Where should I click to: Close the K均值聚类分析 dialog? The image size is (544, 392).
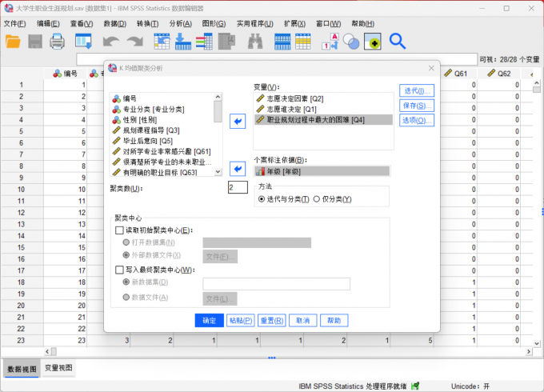tap(431, 68)
